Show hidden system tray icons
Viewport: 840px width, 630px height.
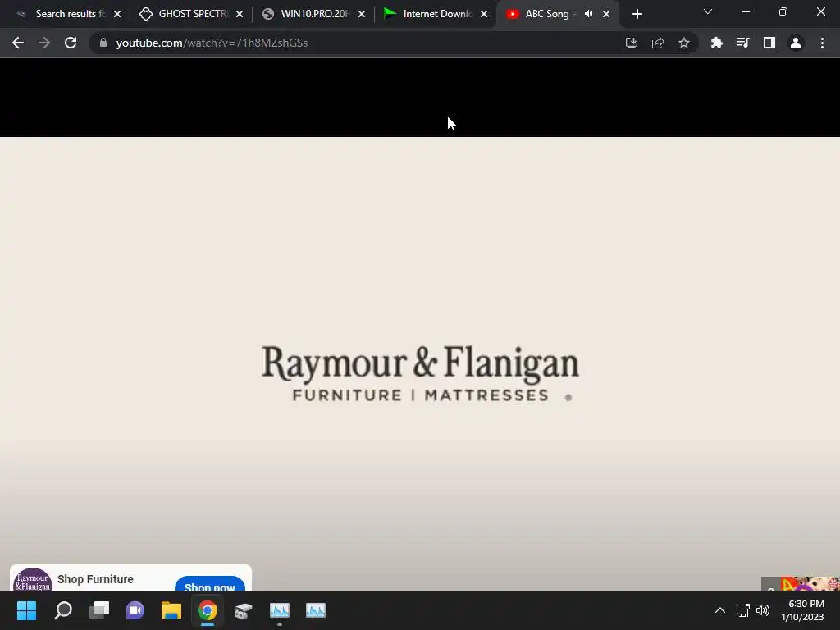pyautogui.click(x=720, y=610)
